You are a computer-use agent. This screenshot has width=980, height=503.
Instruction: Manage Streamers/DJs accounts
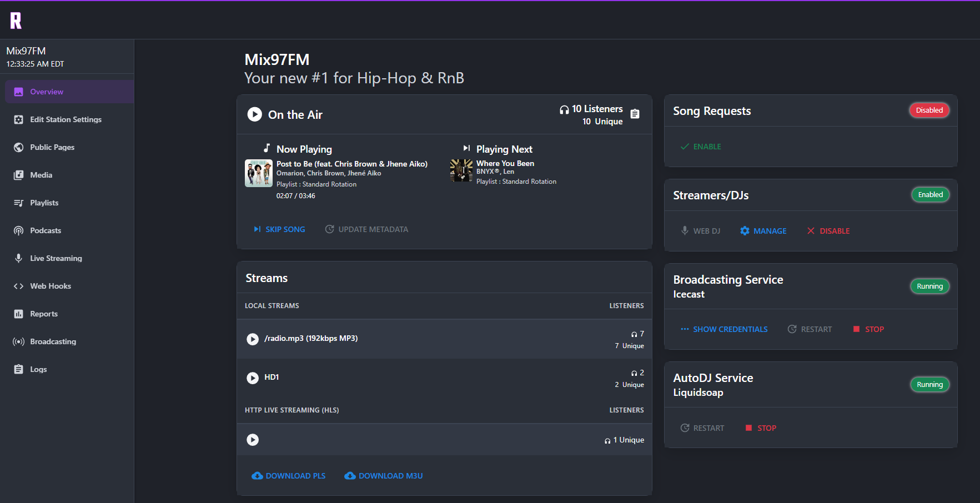point(763,231)
